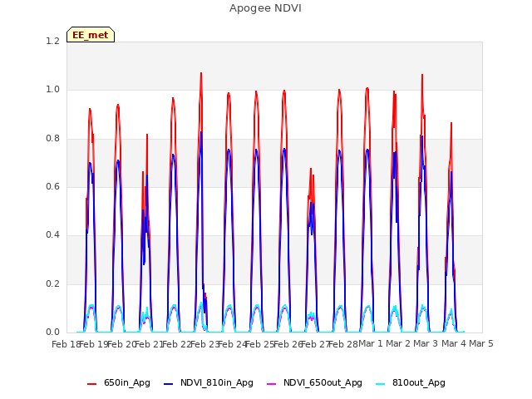The height and width of the screenshot is (399, 532).
Task: Click the Feb 27 x-axis label
Action: point(315,344)
